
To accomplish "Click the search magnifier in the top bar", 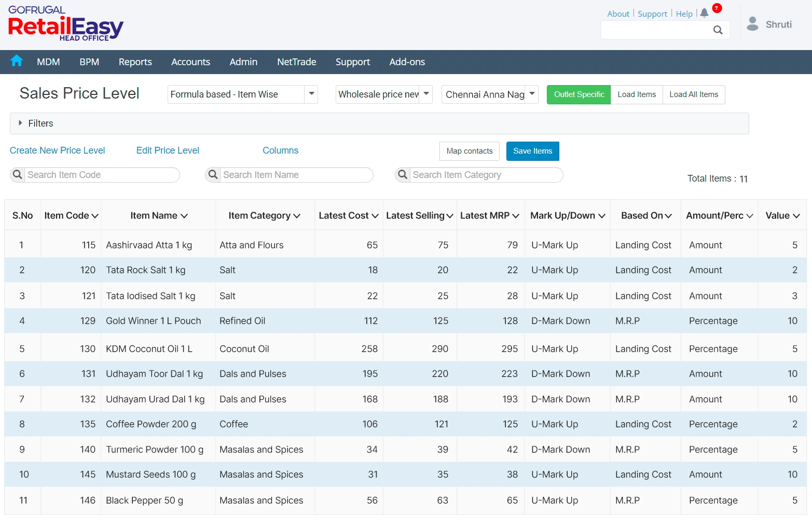I will (x=718, y=30).
